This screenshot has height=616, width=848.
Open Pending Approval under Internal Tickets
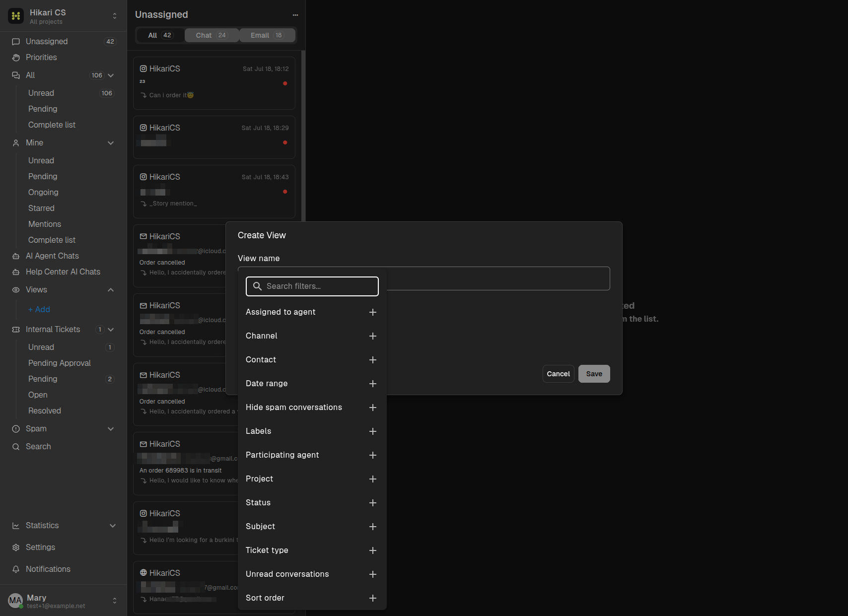pyautogui.click(x=60, y=363)
